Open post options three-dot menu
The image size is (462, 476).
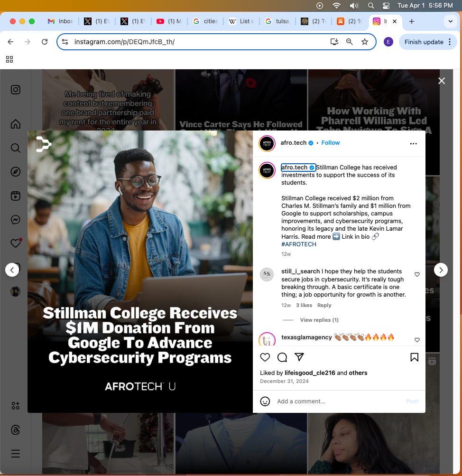point(413,144)
